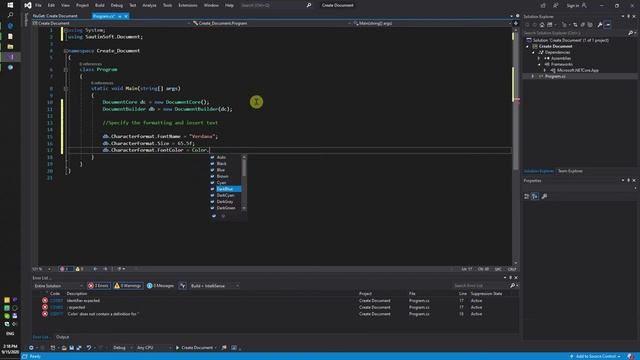Click the Search Error List field
This screenshot has width=640, height=360.
[x=481, y=286]
